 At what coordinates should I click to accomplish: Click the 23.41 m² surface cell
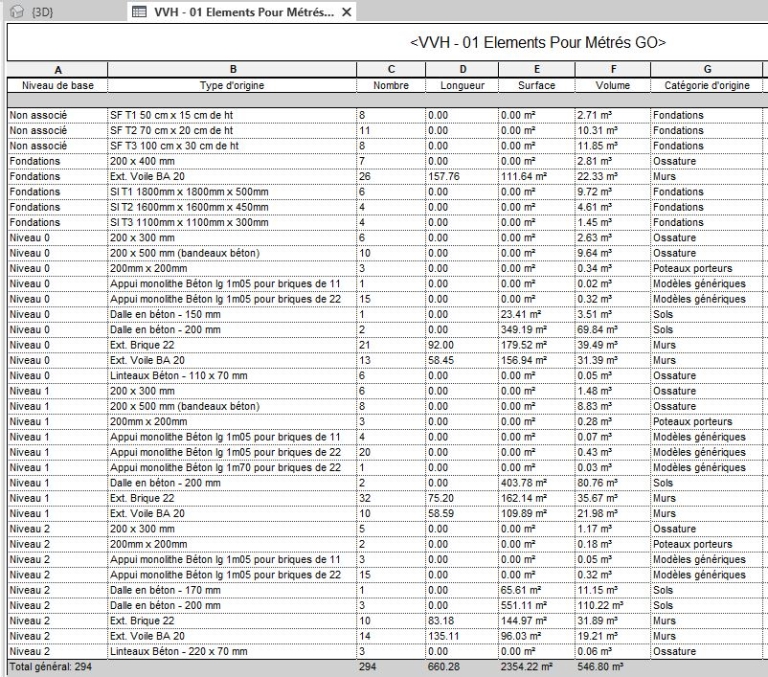[x=537, y=314]
